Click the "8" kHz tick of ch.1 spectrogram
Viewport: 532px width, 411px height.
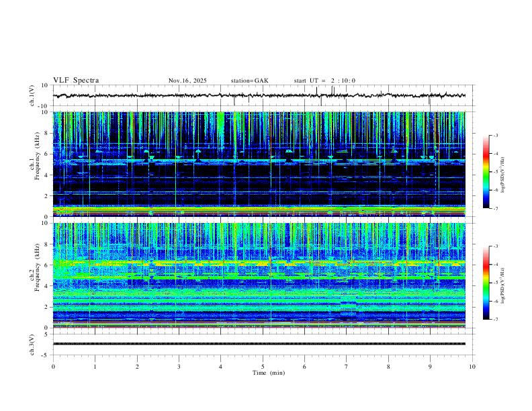[48, 133]
